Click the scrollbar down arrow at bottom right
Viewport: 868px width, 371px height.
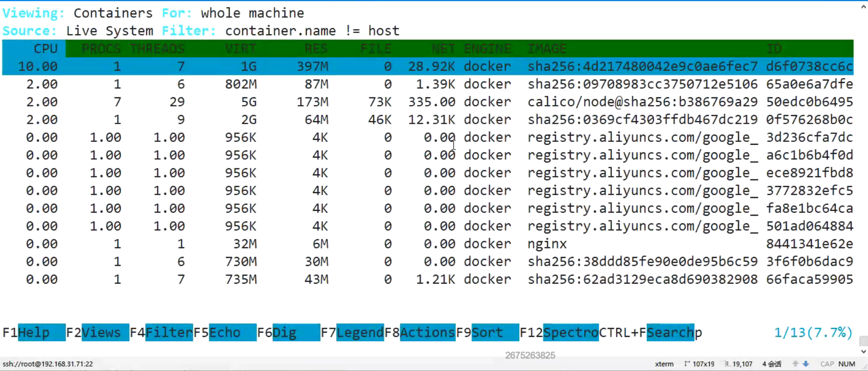[863, 351]
